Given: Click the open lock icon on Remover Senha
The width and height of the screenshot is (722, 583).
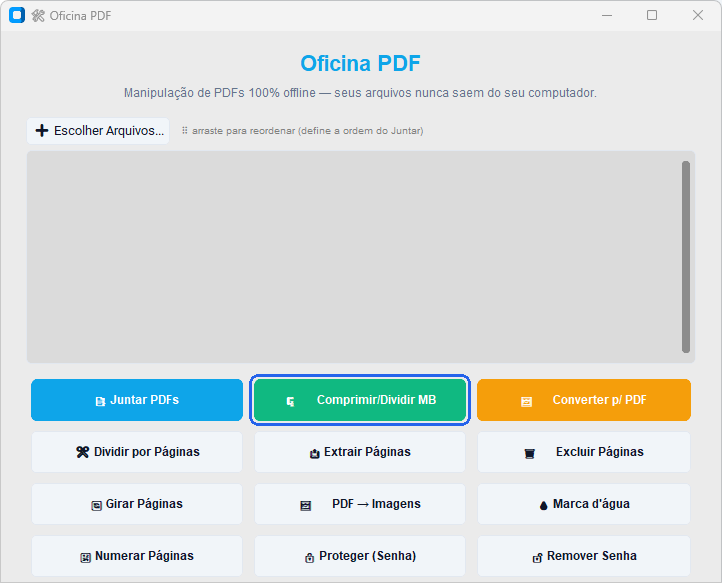Looking at the screenshot, I should point(537,558).
